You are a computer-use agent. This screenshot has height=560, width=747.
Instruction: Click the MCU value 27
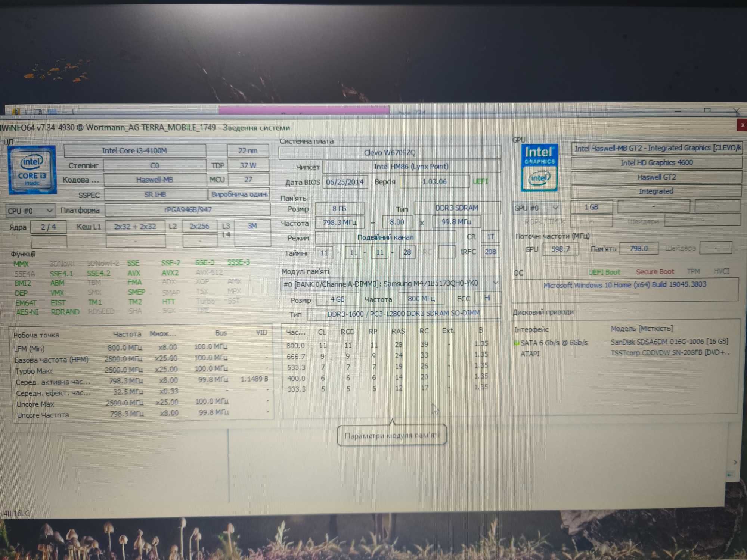pos(248,180)
